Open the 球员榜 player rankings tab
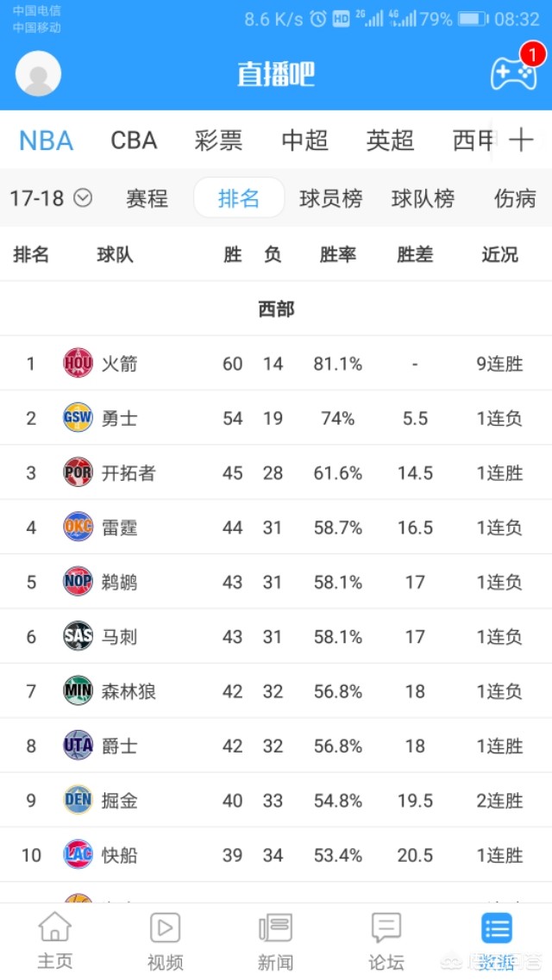Image resolution: width=552 pixels, height=980 pixels. click(x=330, y=198)
